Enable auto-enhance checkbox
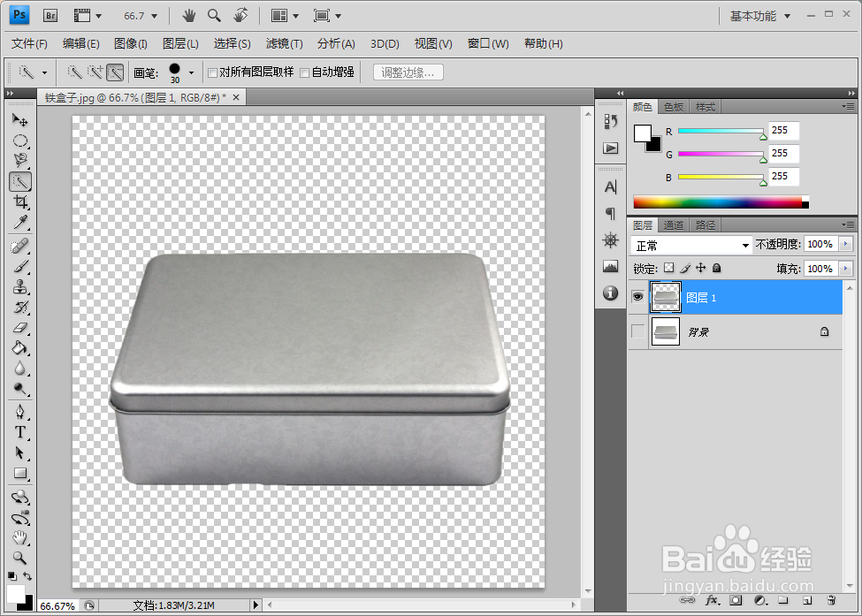 pos(304,72)
